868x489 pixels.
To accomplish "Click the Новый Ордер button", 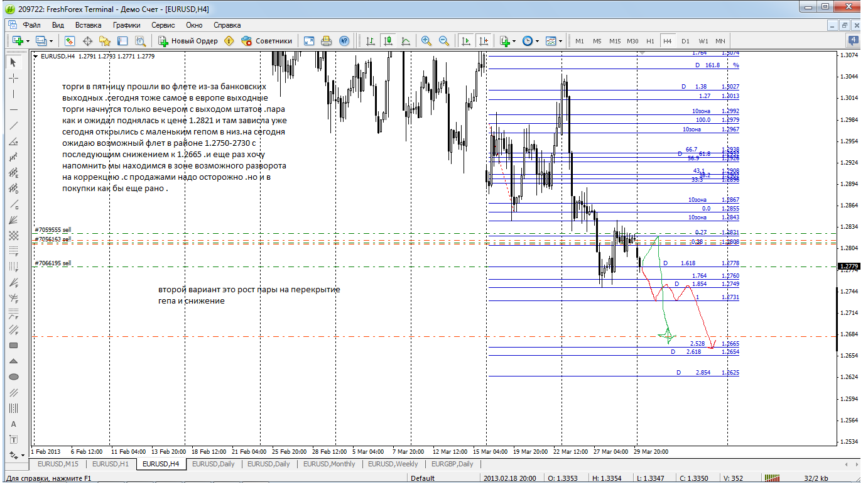I will point(188,41).
